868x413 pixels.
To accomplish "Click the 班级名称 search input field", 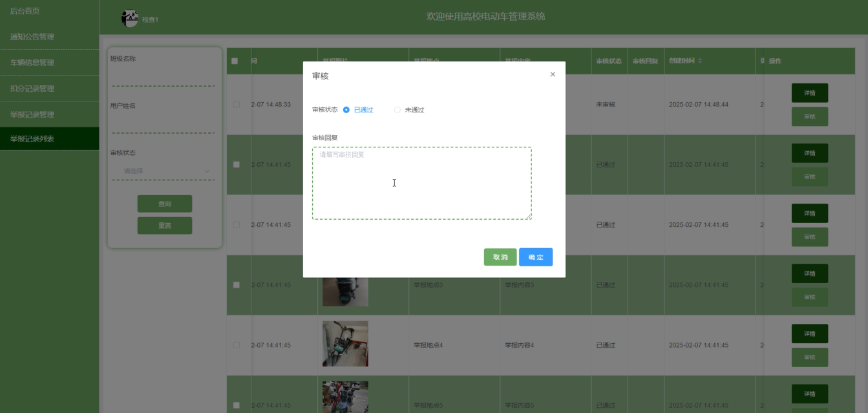I will (x=165, y=77).
